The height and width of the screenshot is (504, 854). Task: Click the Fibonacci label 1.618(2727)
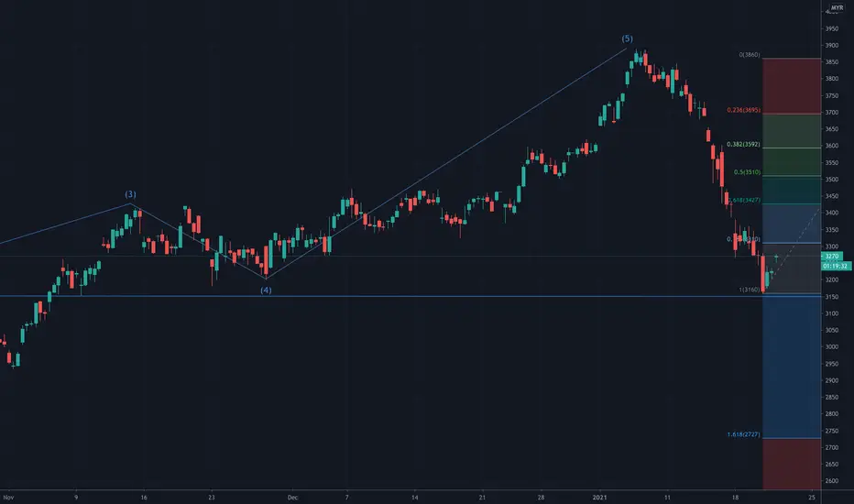point(743,434)
